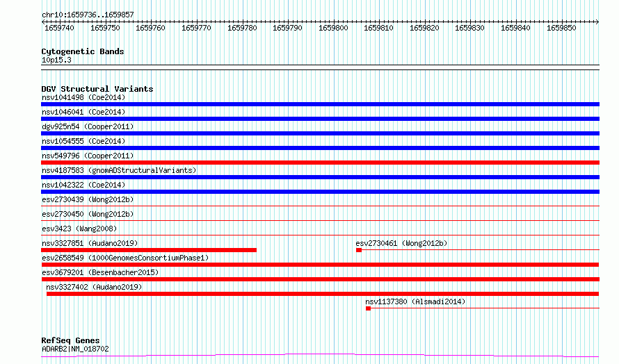619x364 pixels.
Task: Click ruler position 1659830
Action: pyautogui.click(x=469, y=28)
